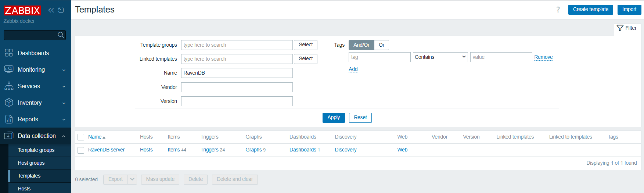644x193 pixels.
Task: Open the help question mark icon
Action: (x=558, y=10)
